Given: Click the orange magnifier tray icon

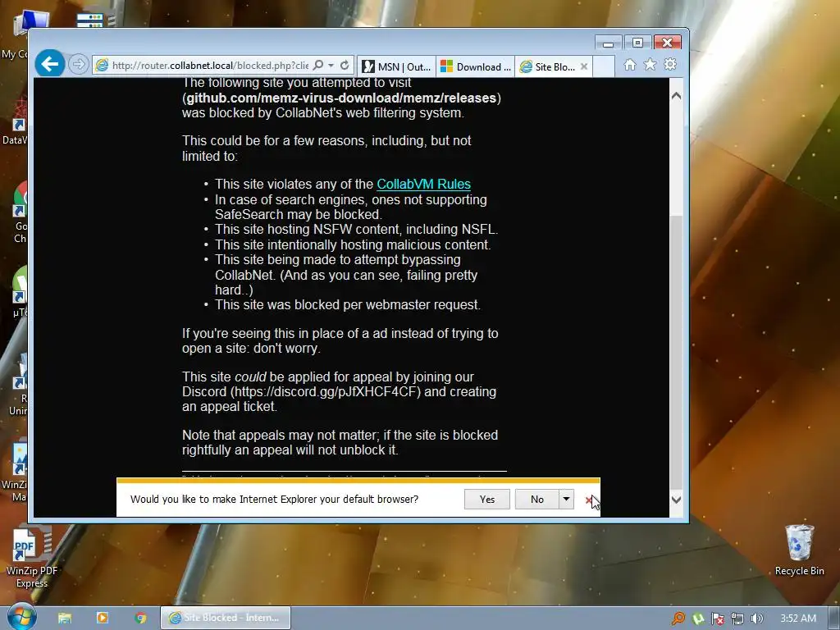Looking at the screenshot, I should pyautogui.click(x=678, y=619).
